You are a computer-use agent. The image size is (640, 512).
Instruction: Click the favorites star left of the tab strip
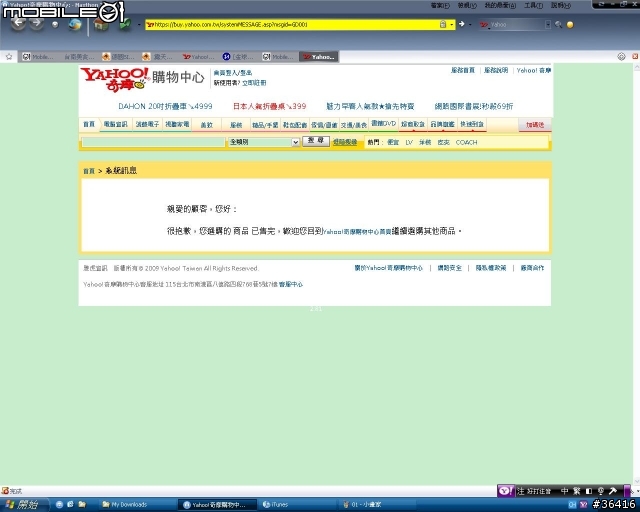(9, 57)
